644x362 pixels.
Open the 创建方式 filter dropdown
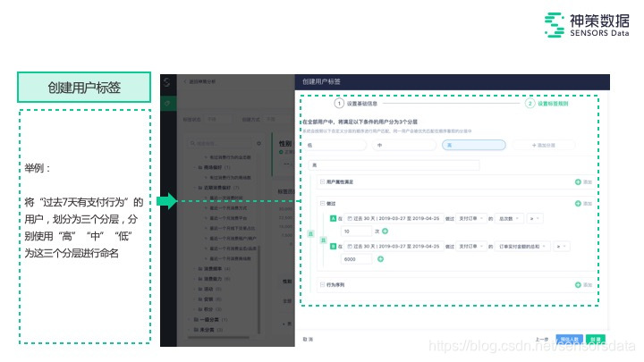(x=277, y=120)
